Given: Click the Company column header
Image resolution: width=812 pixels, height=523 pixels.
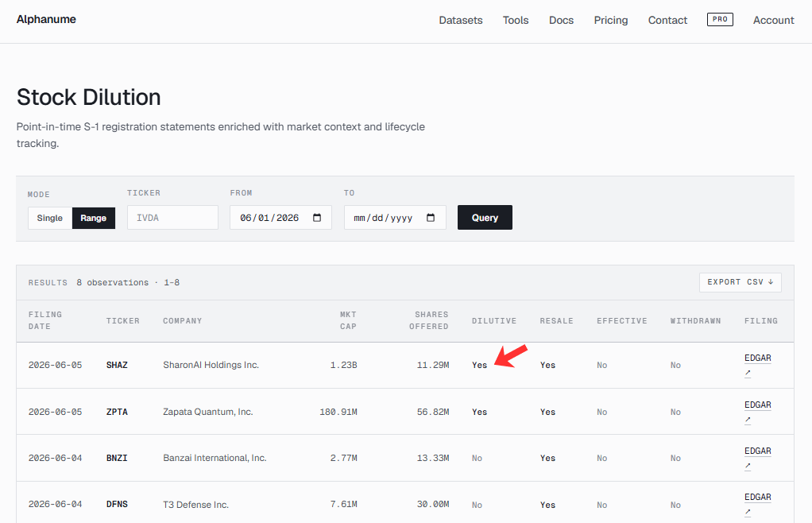Looking at the screenshot, I should (182, 321).
